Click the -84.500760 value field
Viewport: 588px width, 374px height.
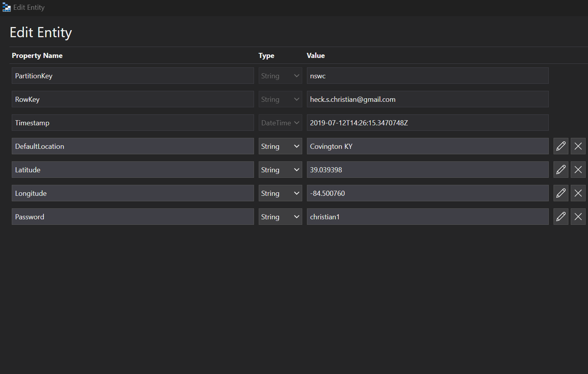428,193
